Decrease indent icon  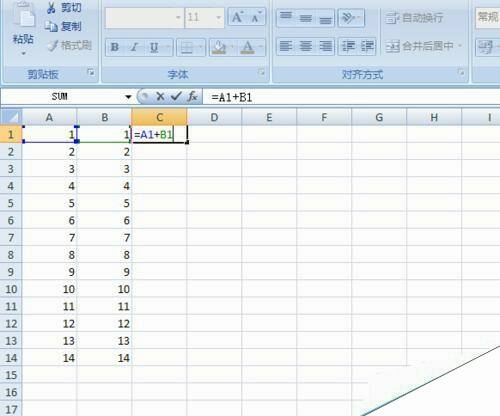point(348,46)
